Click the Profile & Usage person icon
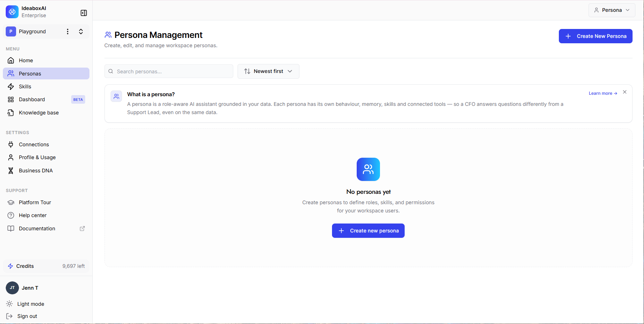The image size is (644, 324). pyautogui.click(x=11, y=157)
